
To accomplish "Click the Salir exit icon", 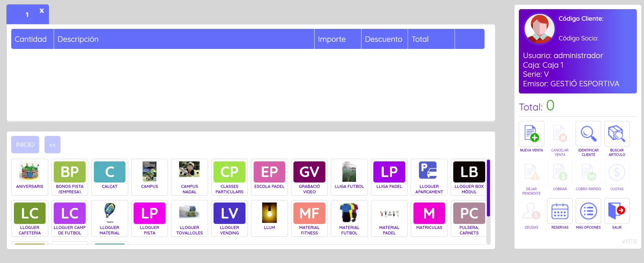I will (x=617, y=211).
